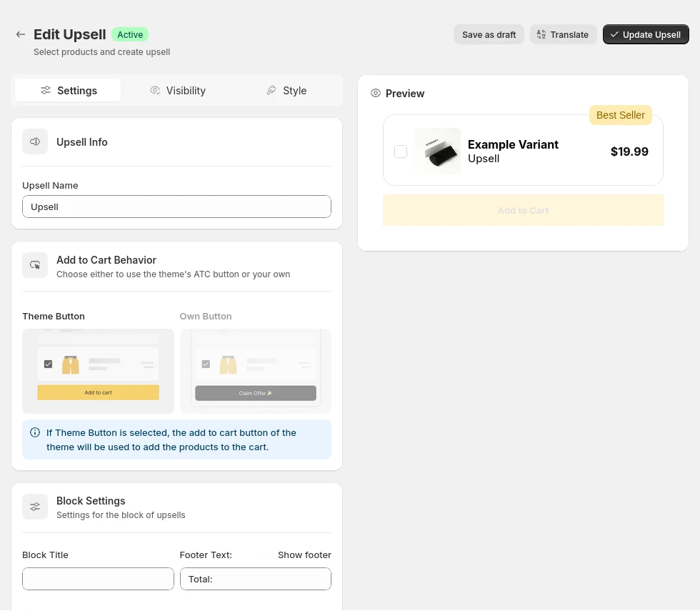Click the Footer Text field containing Total:

coord(256,579)
